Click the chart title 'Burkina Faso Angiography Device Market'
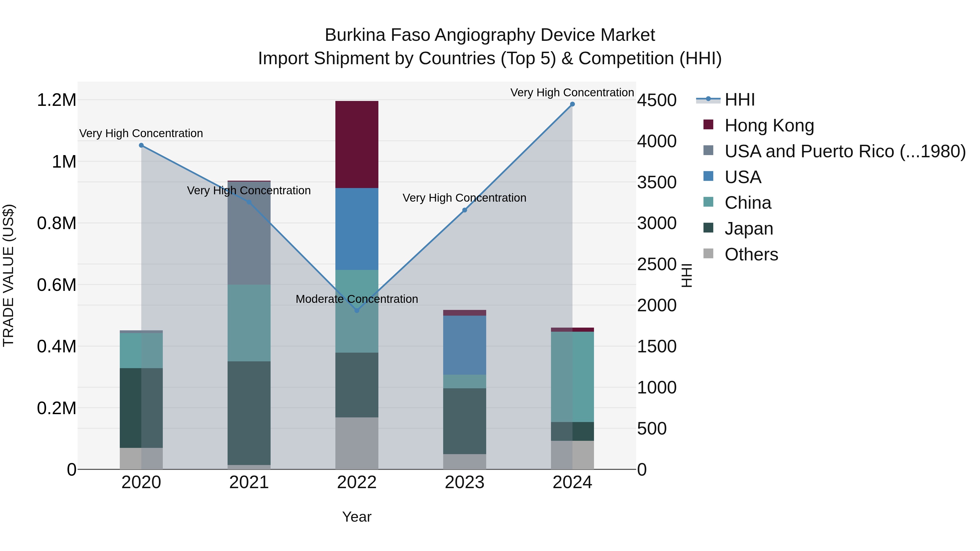This screenshot has width=980, height=551. coord(490,35)
